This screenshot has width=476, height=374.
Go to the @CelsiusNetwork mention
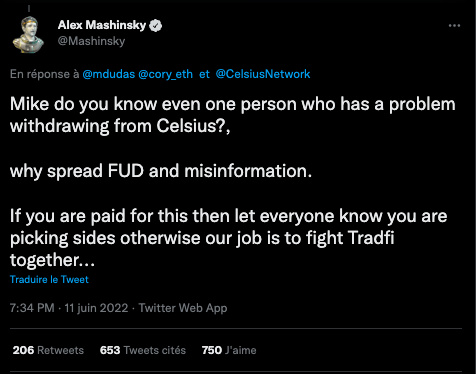[263, 74]
